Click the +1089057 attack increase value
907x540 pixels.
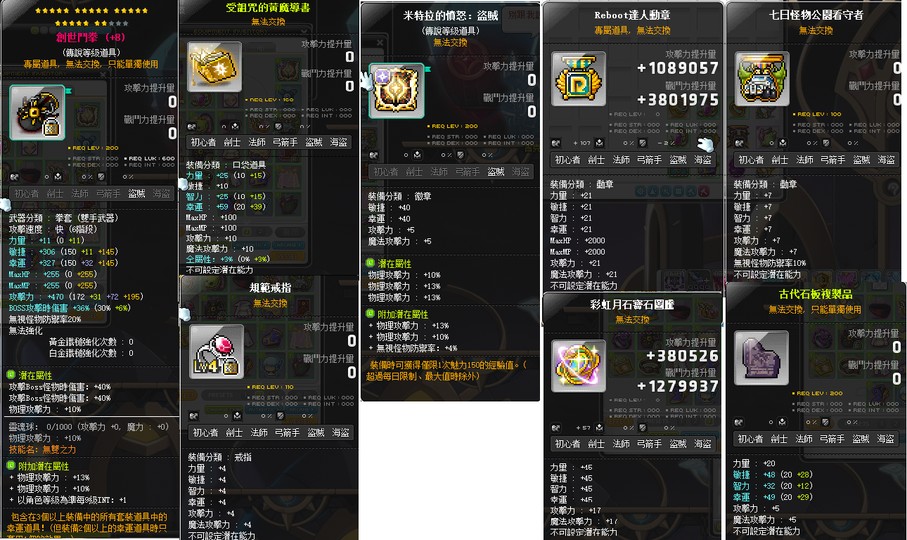click(678, 68)
